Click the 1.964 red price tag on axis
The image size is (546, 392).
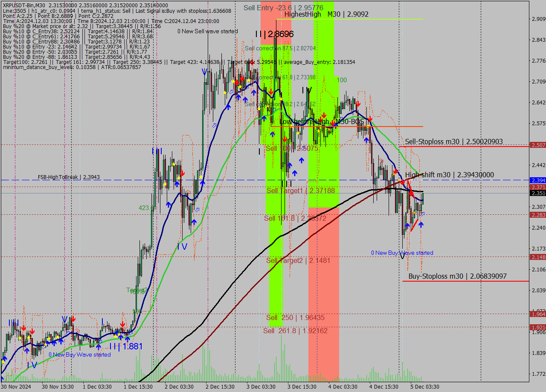tap(537, 314)
